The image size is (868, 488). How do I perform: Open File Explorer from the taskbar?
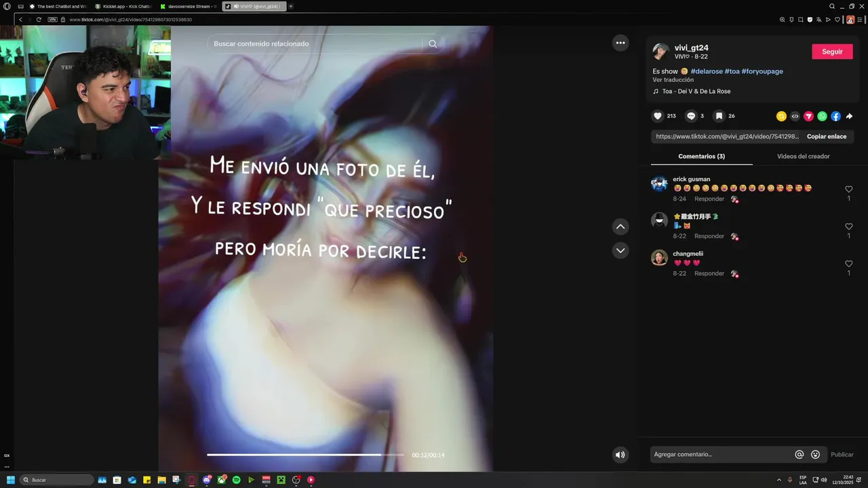pos(161,480)
